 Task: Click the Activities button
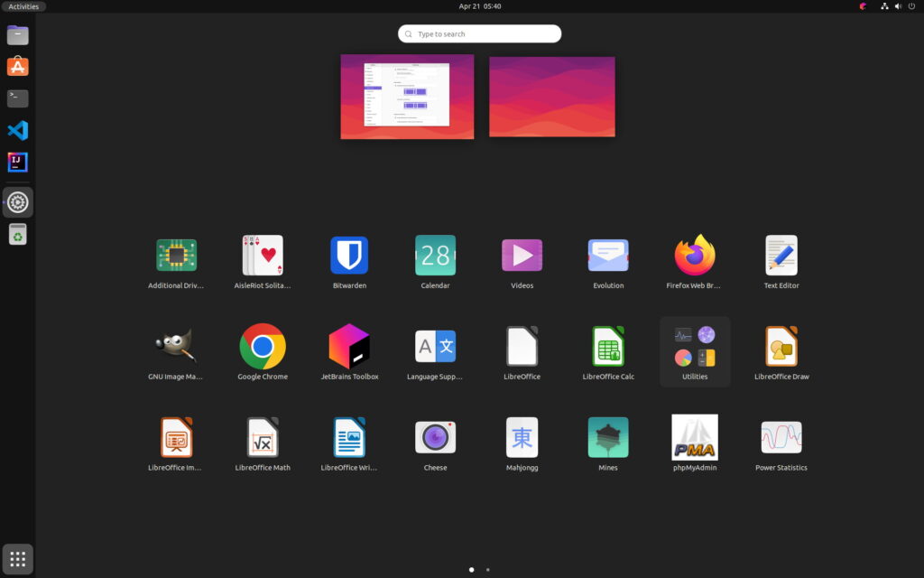point(23,6)
